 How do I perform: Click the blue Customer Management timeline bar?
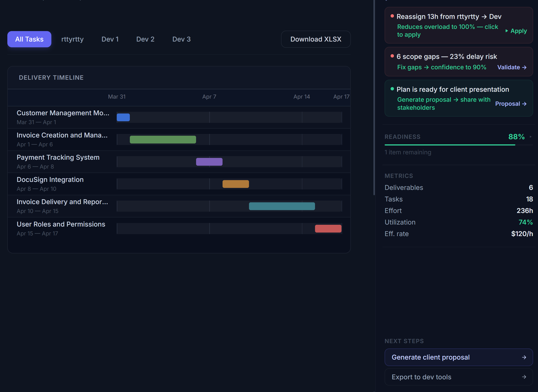coord(123,117)
